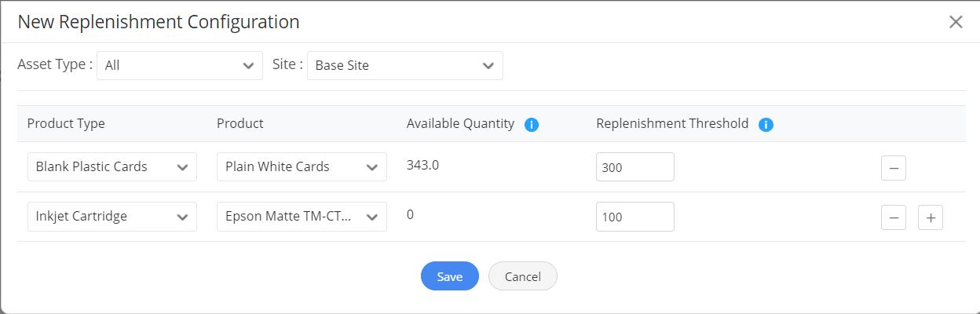Screen dimensions: 980x314
Task: Click info icon beside Available Quantity
Action: click(x=531, y=125)
